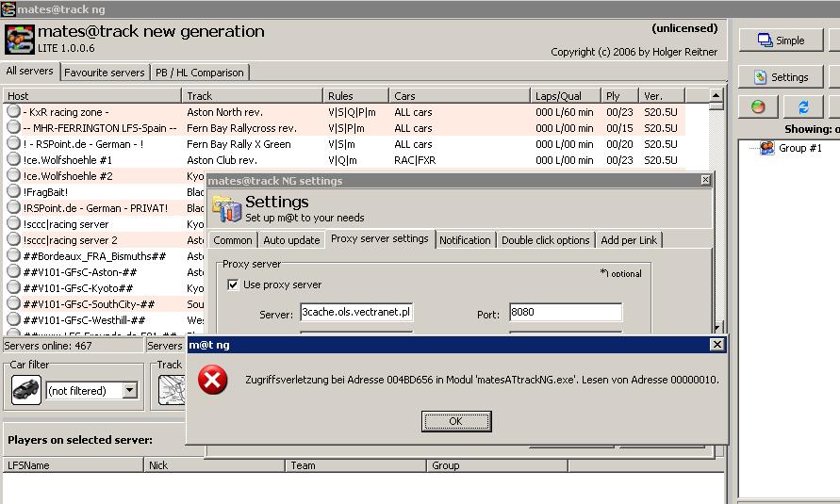Select status circle for ##V101-GFsC-SouthCity-##
This screenshot has height=504, width=840.
(x=13, y=304)
